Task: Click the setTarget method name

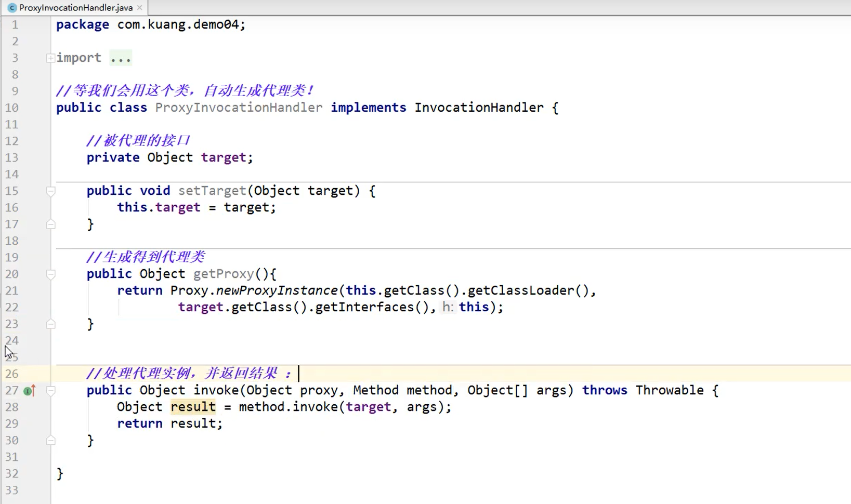Action: tap(212, 191)
